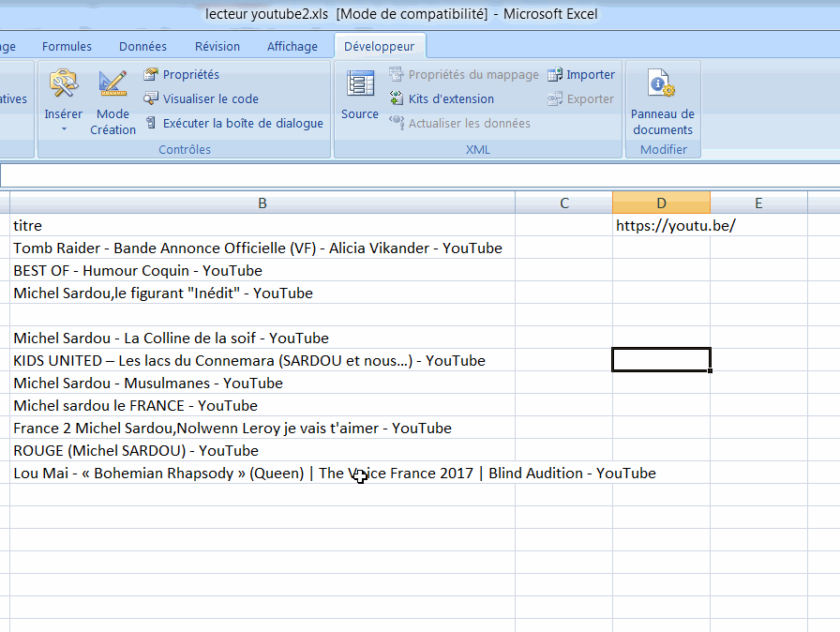Click the active cell in column D
The width and height of the screenshot is (840, 632).
pos(661,359)
